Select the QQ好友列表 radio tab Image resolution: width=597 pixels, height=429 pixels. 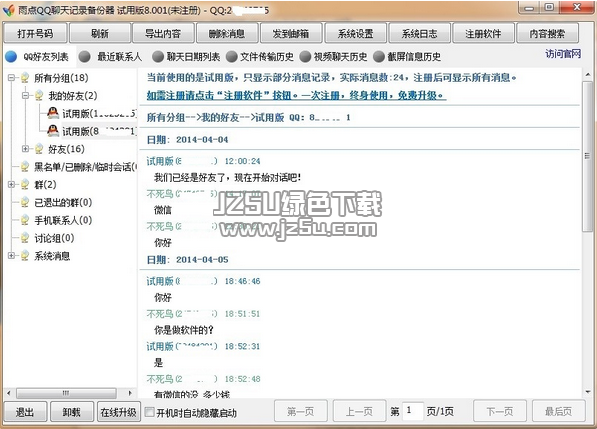point(11,57)
